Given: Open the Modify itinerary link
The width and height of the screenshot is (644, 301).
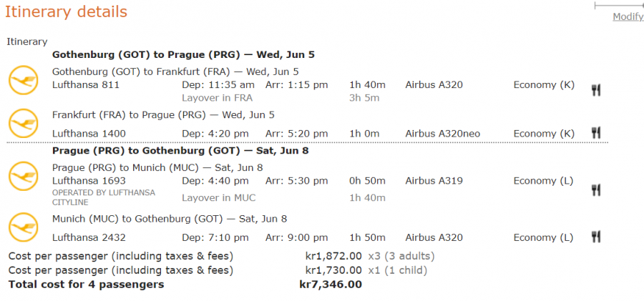Looking at the screenshot, I should (628, 17).
